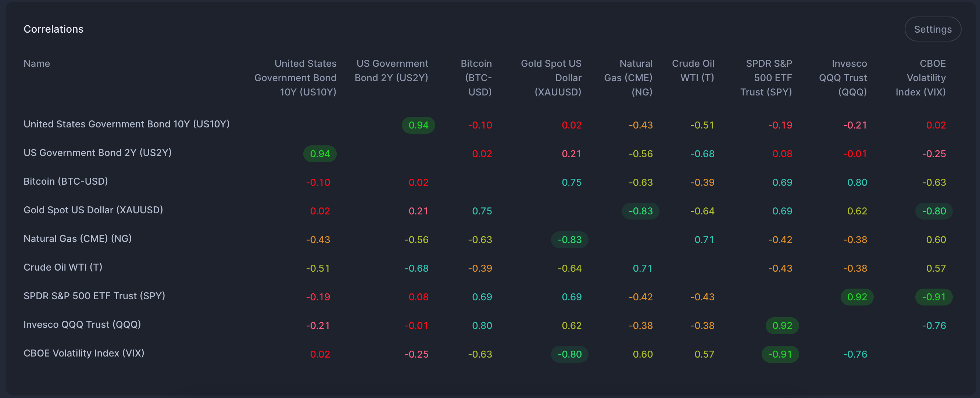Click -0.51 in the US10Y row

click(x=702, y=125)
